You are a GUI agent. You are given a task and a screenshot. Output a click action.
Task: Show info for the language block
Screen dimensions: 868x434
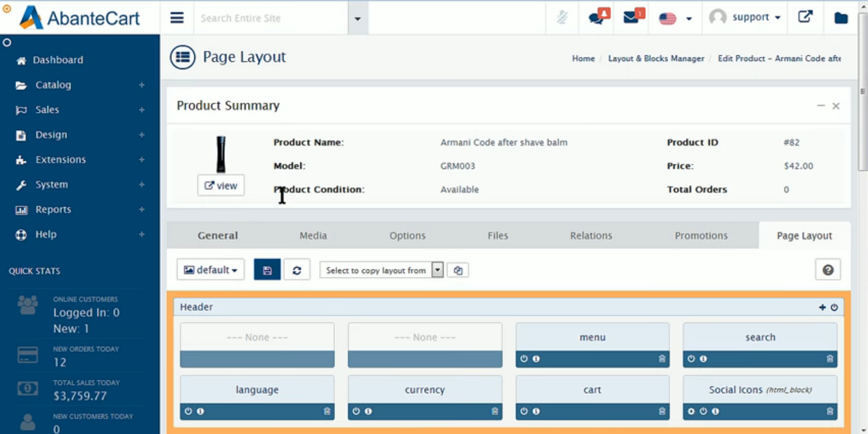pyautogui.click(x=200, y=412)
